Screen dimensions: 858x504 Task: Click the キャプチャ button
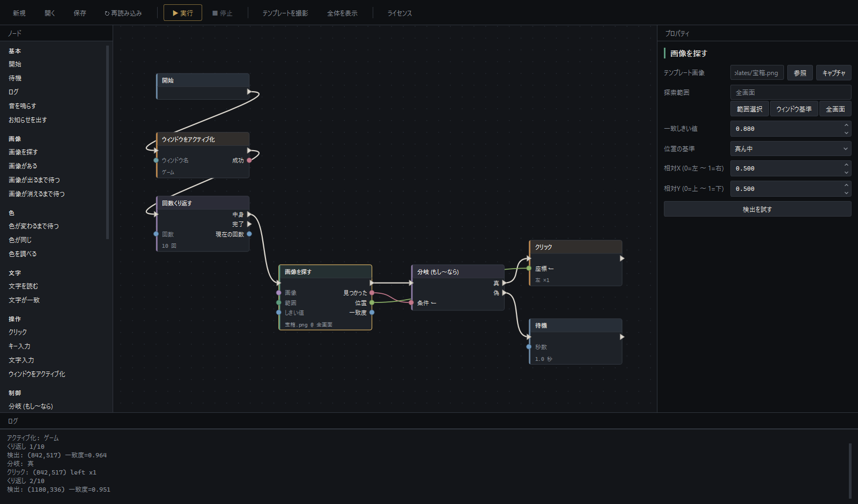coord(834,73)
